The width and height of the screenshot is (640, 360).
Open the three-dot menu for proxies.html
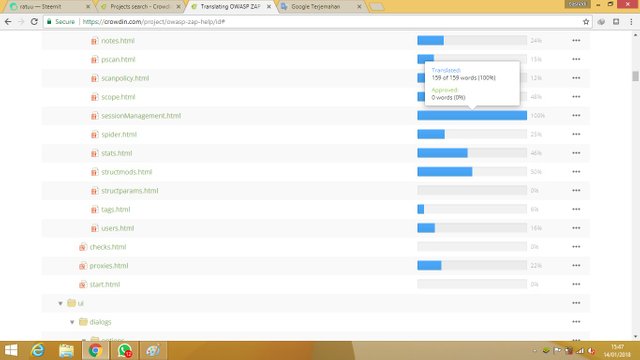(576, 266)
